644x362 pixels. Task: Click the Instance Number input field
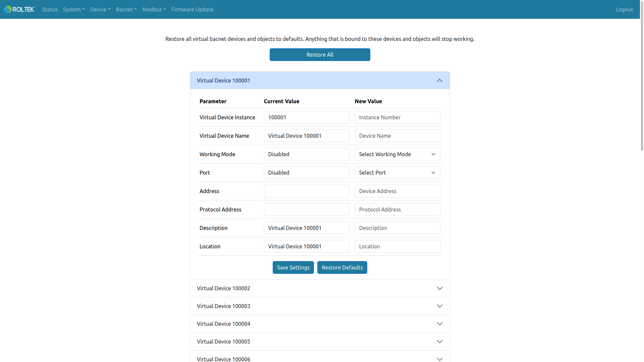pyautogui.click(x=397, y=117)
